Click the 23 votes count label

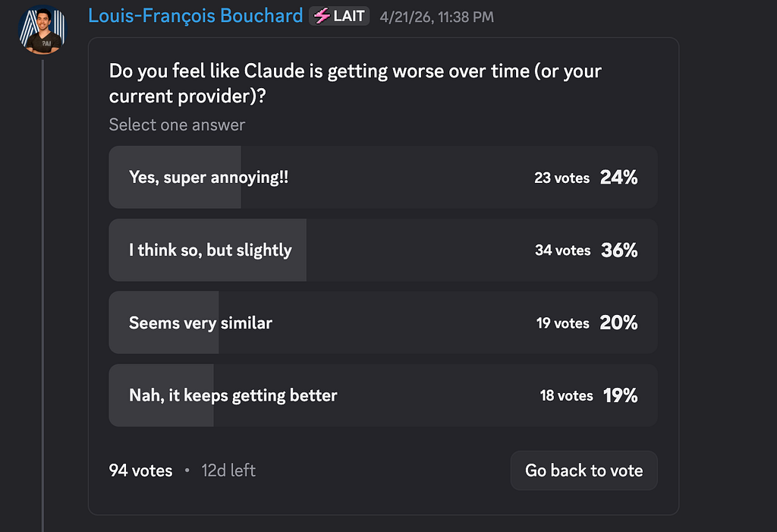[x=562, y=178]
